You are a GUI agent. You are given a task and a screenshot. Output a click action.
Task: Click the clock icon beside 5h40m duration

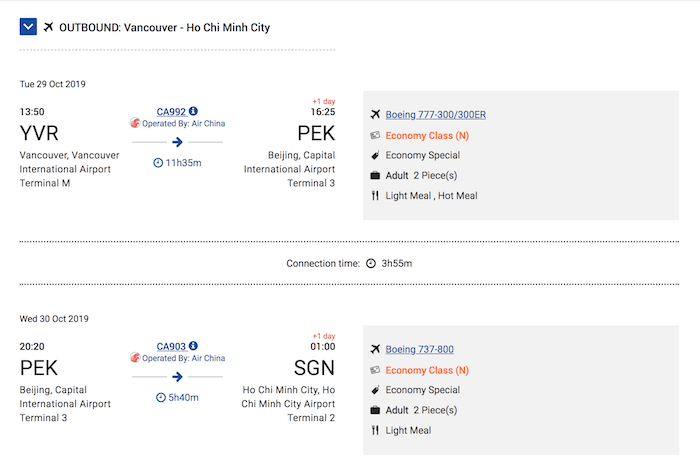pos(161,397)
